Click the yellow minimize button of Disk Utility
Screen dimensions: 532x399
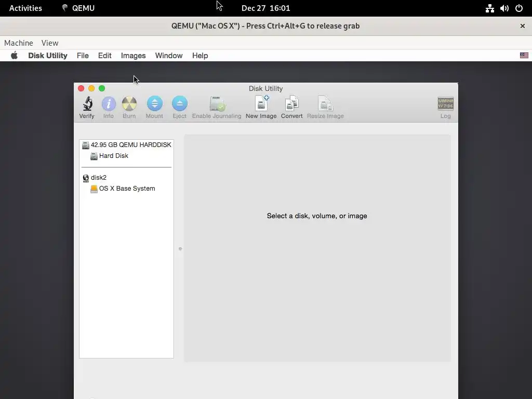(91, 88)
